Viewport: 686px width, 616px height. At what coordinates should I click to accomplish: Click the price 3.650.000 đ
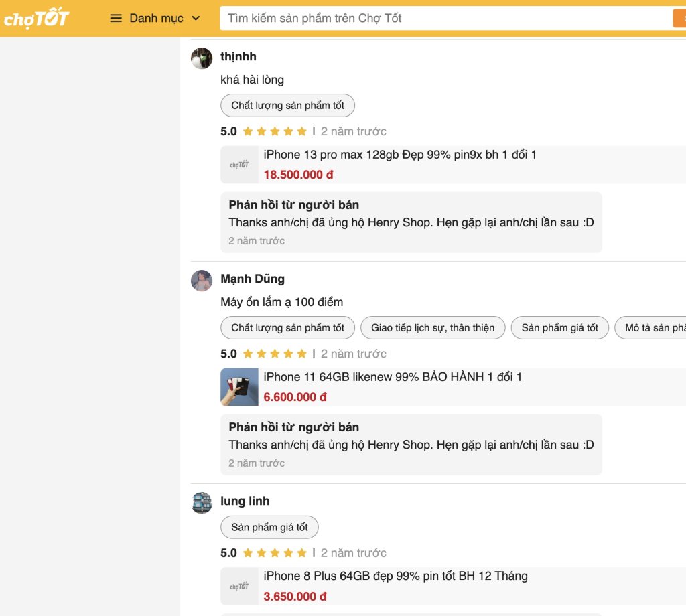point(295,597)
